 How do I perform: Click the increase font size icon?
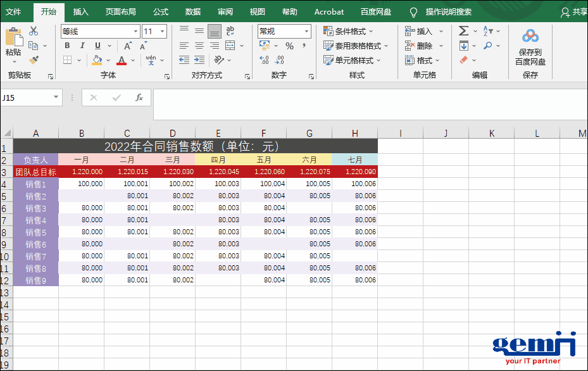128,46
